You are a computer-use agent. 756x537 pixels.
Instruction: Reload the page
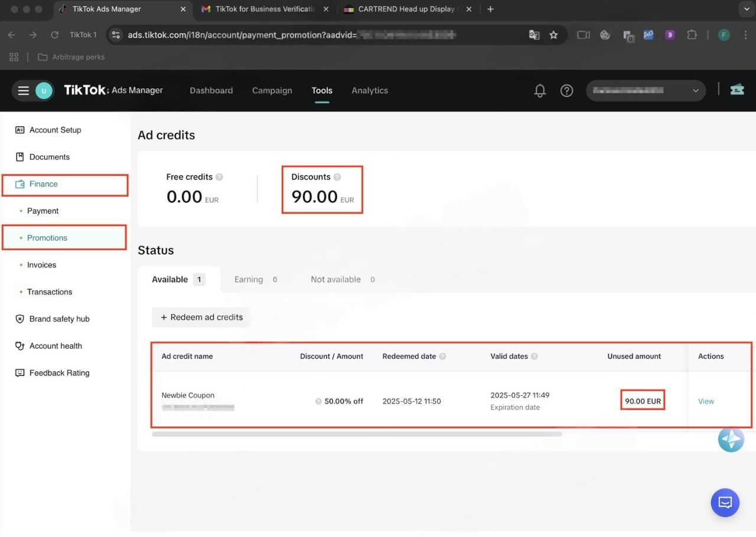[x=54, y=35]
